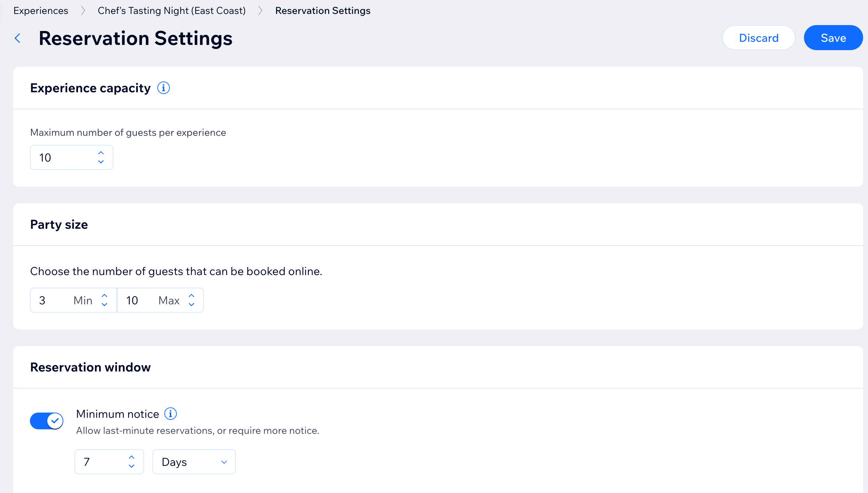Increase party size Max value
The width and height of the screenshot is (868, 493).
click(x=191, y=296)
